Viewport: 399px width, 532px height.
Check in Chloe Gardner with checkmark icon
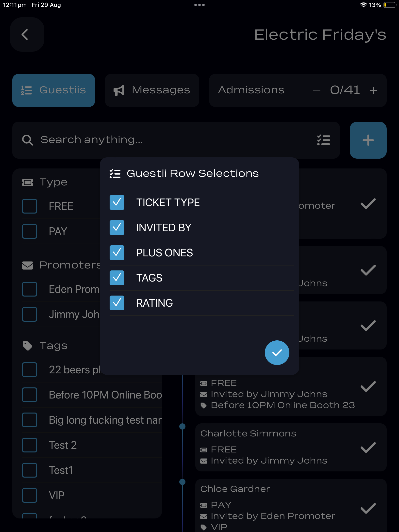pos(368,508)
